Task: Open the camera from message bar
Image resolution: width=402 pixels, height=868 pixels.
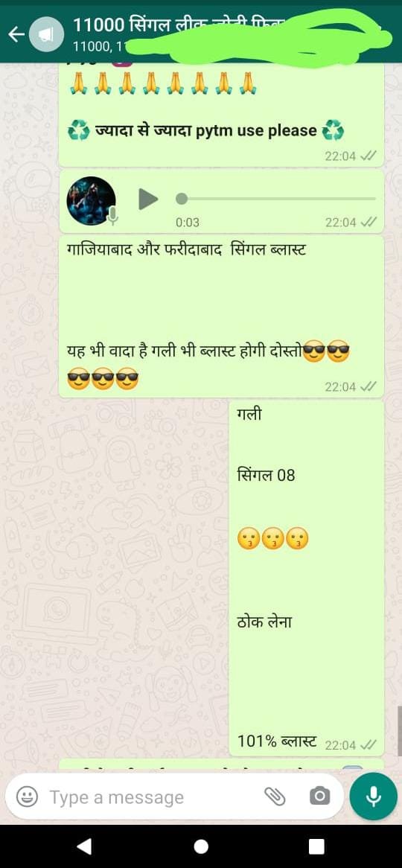Action: pyautogui.click(x=319, y=797)
